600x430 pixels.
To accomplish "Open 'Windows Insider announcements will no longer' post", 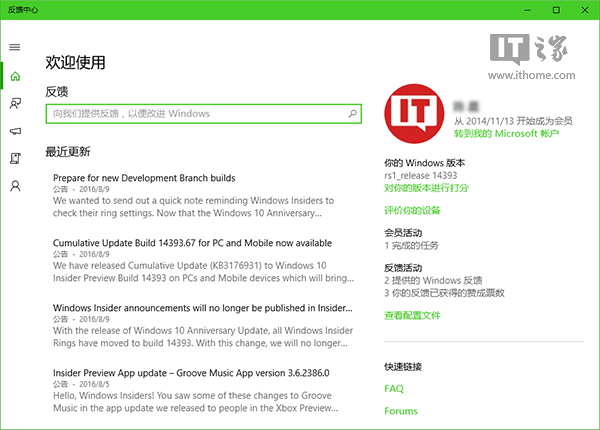I will click(202, 308).
